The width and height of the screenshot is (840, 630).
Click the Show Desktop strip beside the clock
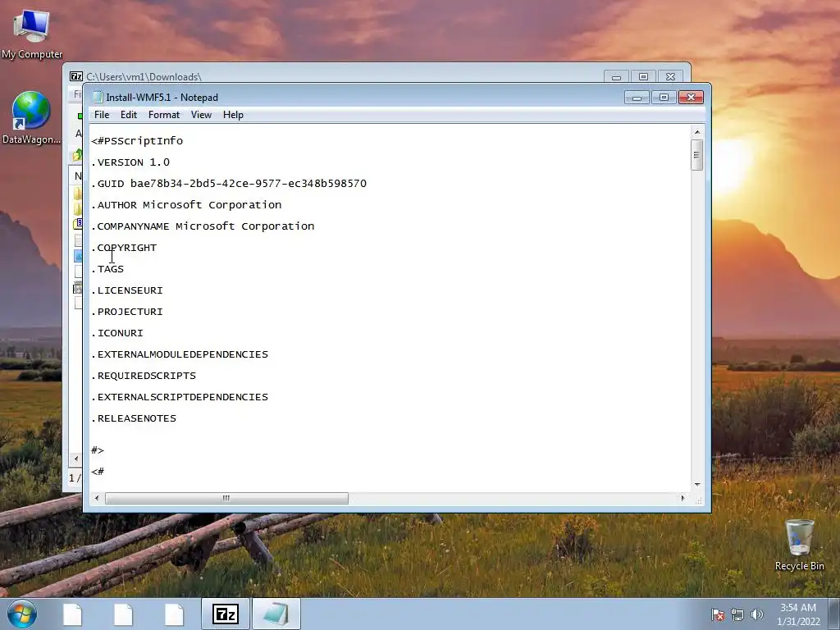(x=834, y=614)
